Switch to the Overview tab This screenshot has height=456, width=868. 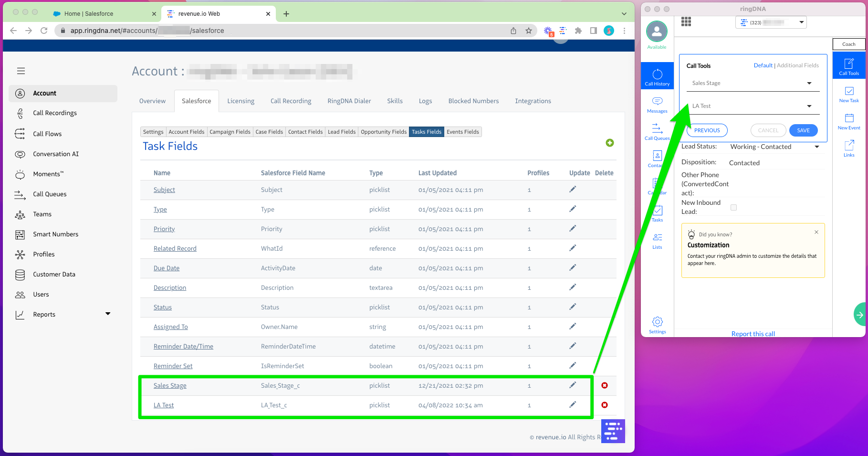coord(152,101)
